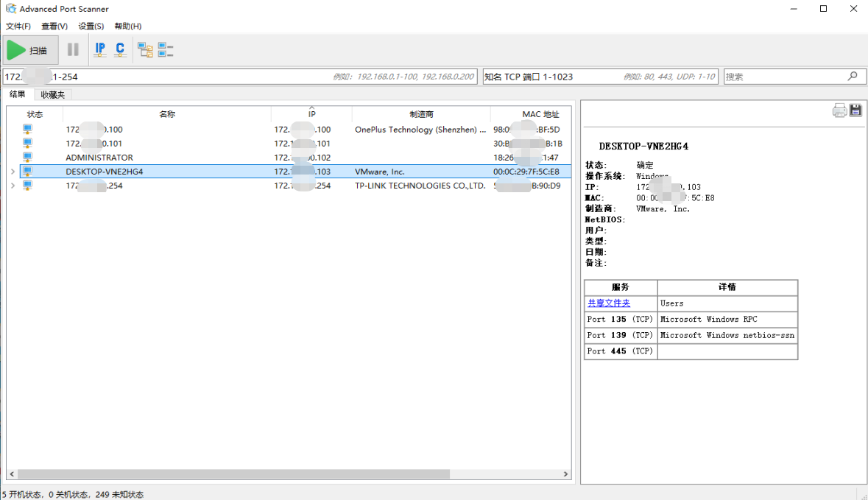Click the pause scan icon
This screenshot has width=868, height=500.
(x=73, y=50)
